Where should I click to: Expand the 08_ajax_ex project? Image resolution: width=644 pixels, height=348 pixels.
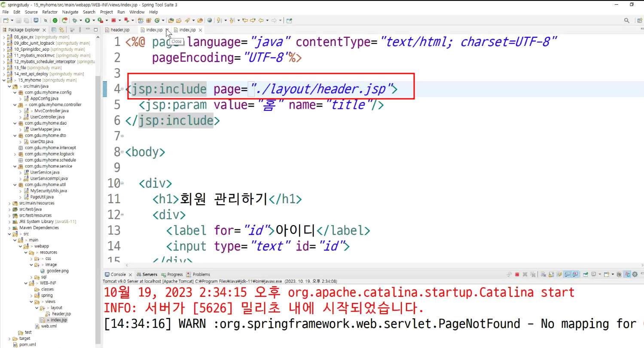pos(4,37)
